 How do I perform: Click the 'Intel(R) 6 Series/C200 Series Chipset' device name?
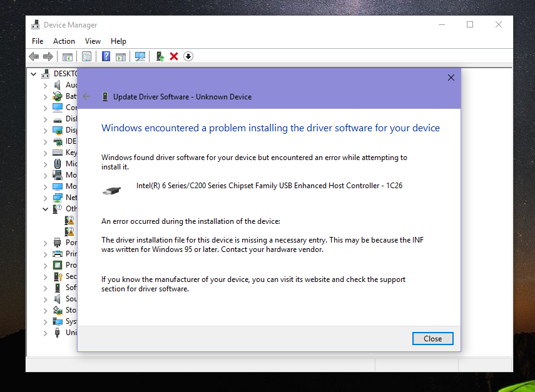coord(269,186)
